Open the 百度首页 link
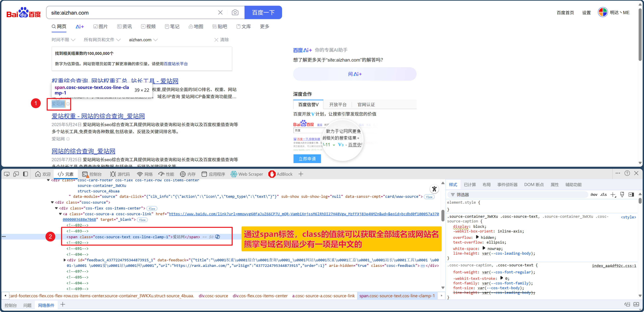Image resolution: width=644 pixels, height=312 pixels. point(565,13)
